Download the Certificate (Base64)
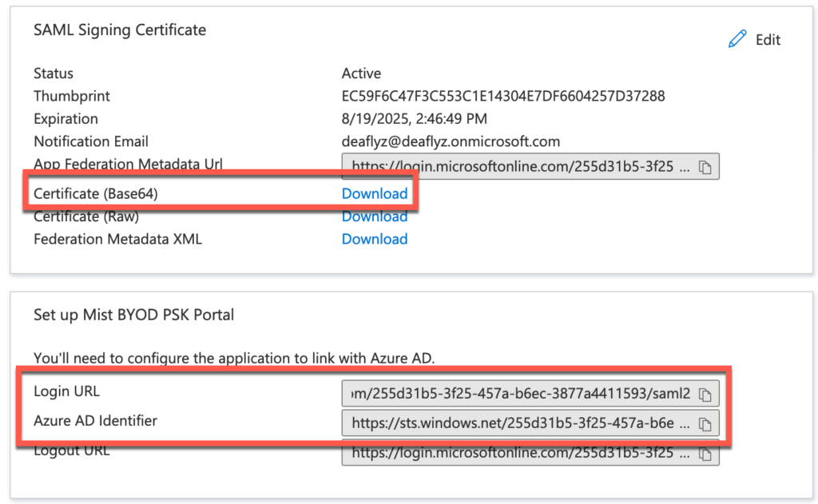 pos(375,193)
